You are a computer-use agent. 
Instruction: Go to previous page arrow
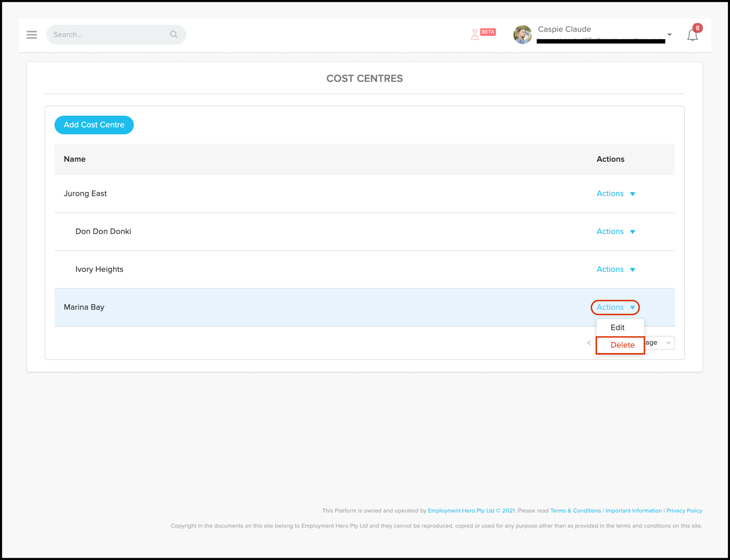tap(589, 343)
